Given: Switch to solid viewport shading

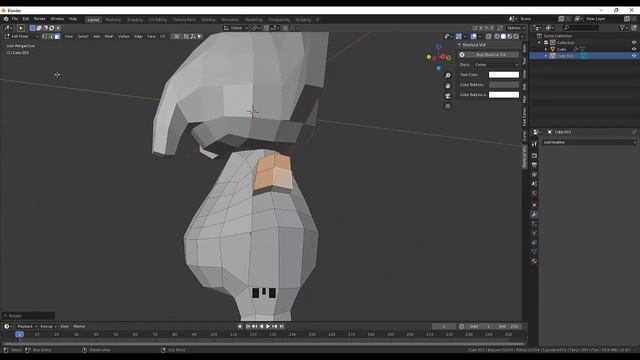Looking at the screenshot, I should coord(503,36).
